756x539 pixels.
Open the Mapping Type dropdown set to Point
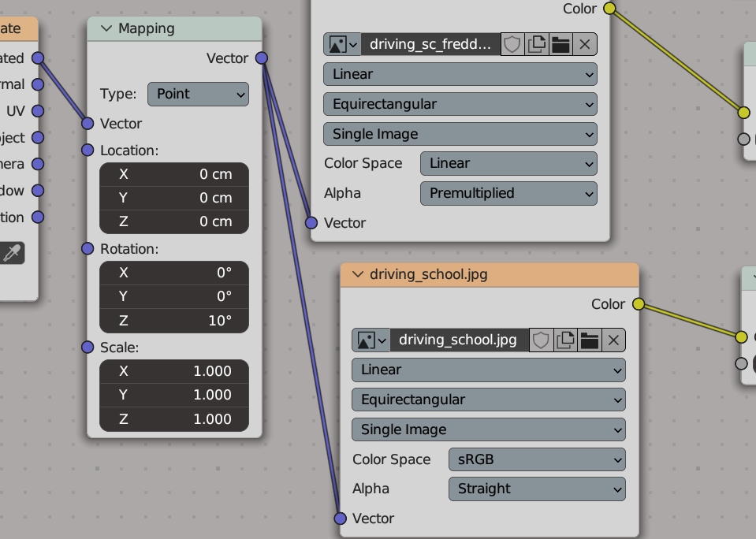click(198, 94)
